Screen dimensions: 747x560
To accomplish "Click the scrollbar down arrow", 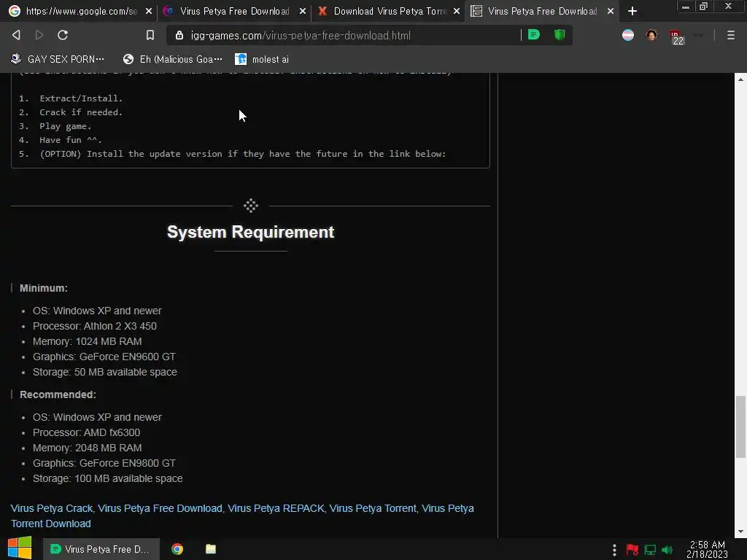I will pyautogui.click(x=740, y=532).
